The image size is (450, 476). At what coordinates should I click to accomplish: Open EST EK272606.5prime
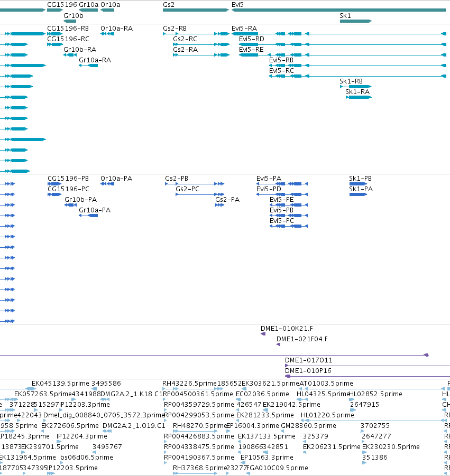point(70,426)
